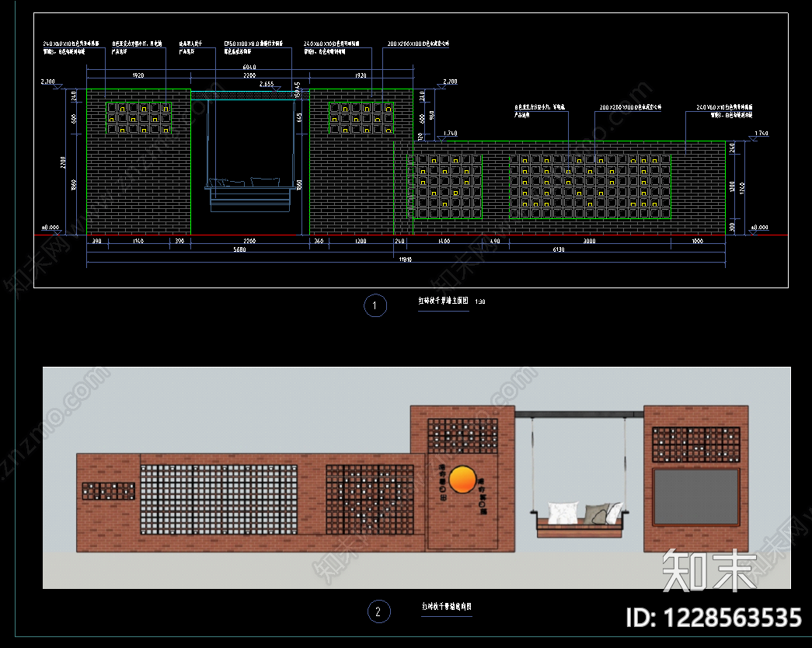The image size is (812, 648).
Task: Select the 2.655 beam elevation label
Action: 267,84
